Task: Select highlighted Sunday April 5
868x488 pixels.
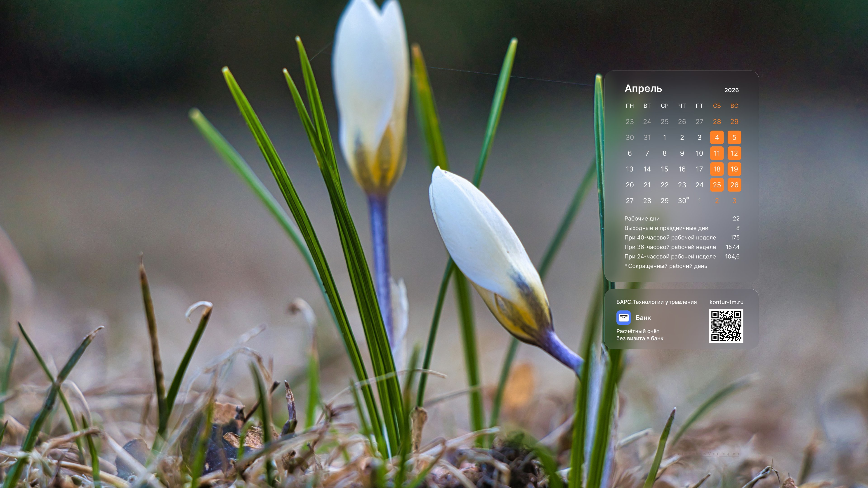Action: [x=734, y=137]
